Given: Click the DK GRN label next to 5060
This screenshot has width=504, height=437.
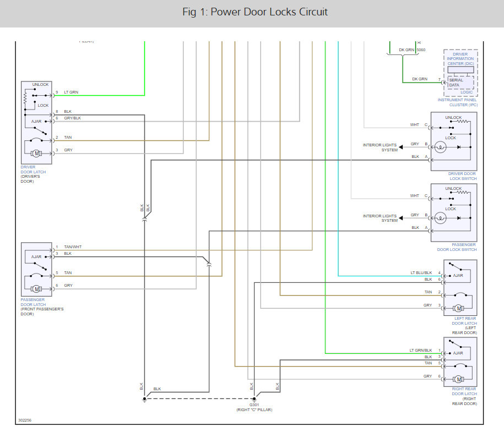Looking at the screenshot, I should [x=407, y=50].
